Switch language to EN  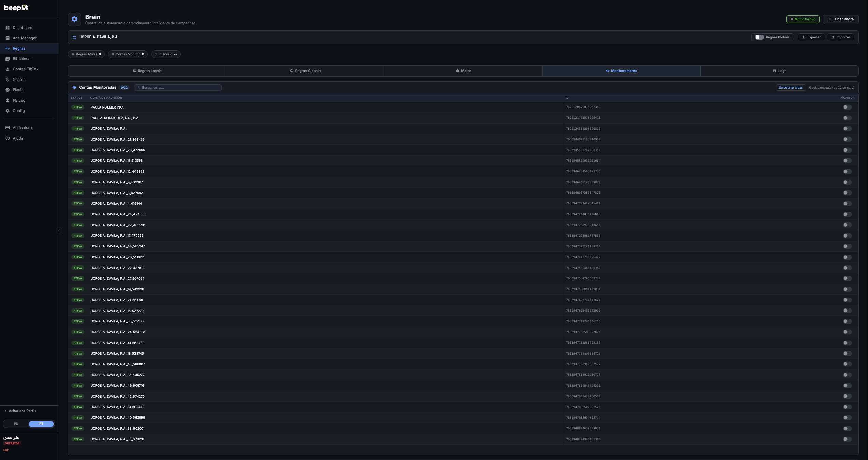(x=16, y=424)
